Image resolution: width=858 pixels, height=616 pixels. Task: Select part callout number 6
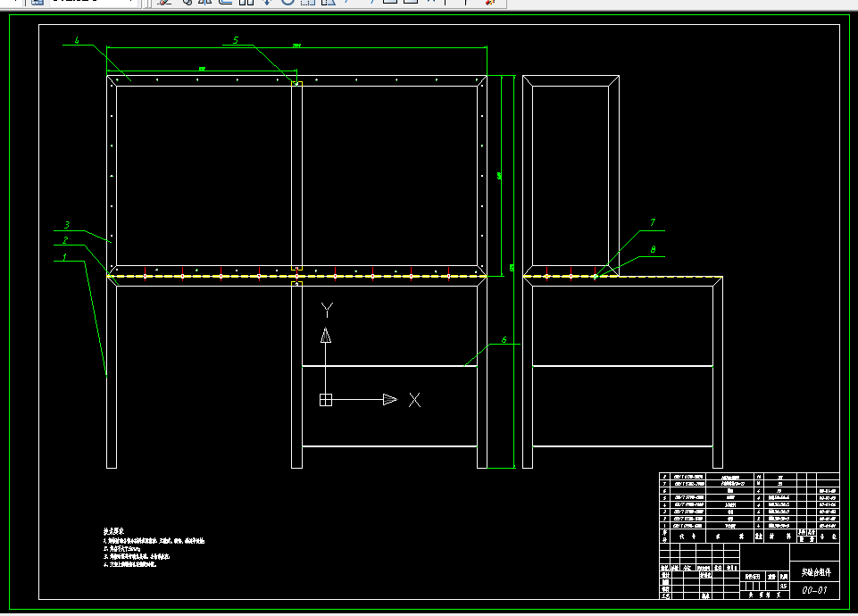tap(504, 340)
